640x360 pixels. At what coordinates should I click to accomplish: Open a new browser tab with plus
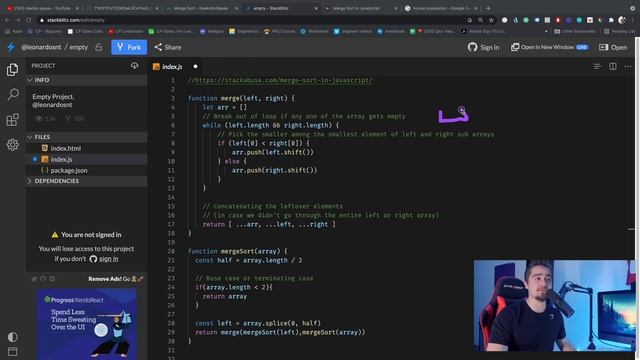pos(488,8)
